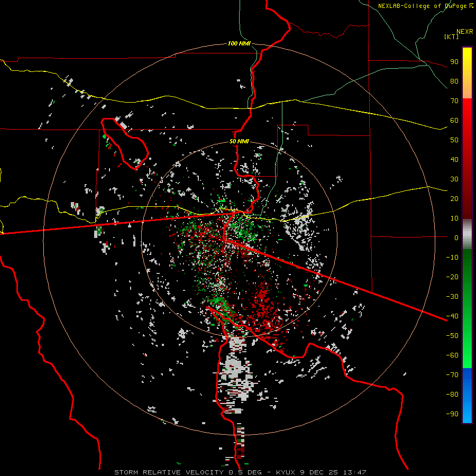Click the Storm Relative Velocity caption text

tap(240, 472)
